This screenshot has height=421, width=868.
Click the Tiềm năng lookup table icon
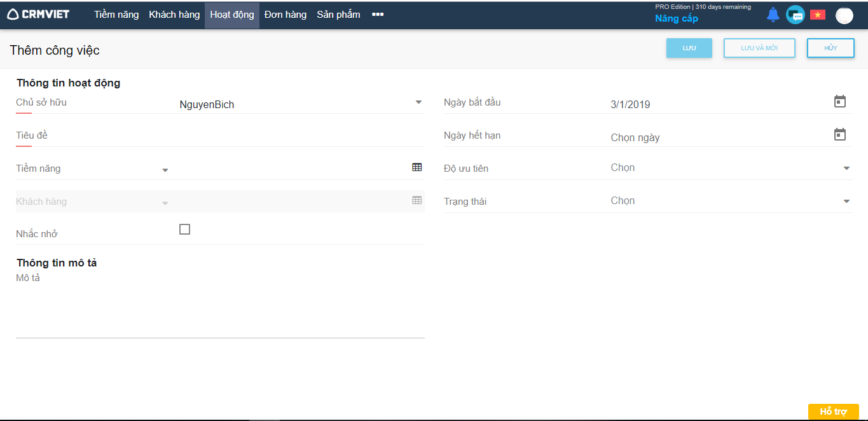point(417,167)
